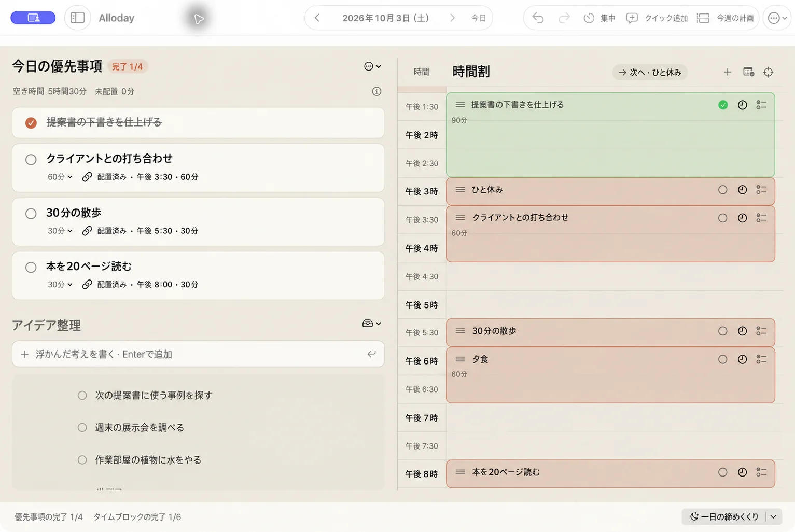This screenshot has width=795, height=532.
Task: Click the calendar settings icon in 時間割
Action: click(748, 72)
